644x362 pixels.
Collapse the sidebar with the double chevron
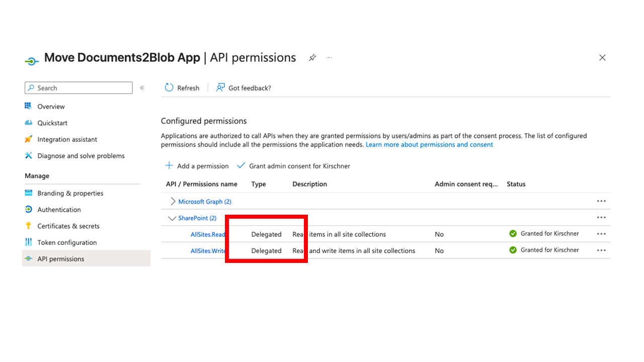[x=142, y=88]
